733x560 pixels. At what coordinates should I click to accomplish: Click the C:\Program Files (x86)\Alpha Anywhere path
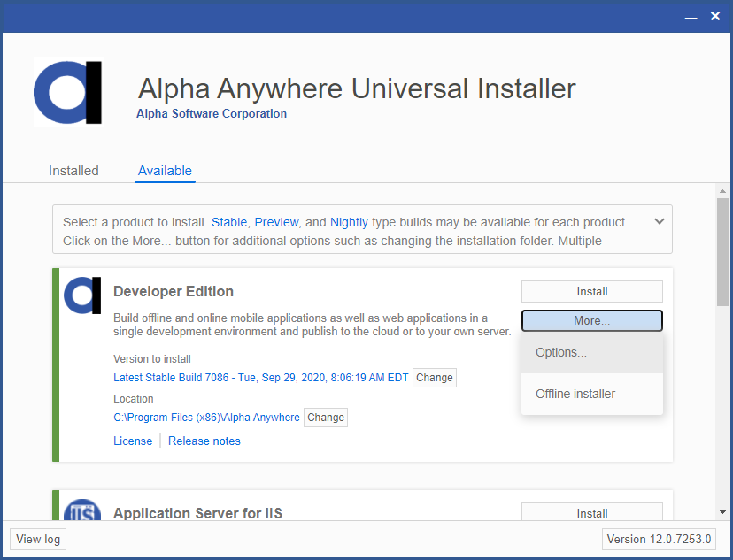(x=206, y=417)
